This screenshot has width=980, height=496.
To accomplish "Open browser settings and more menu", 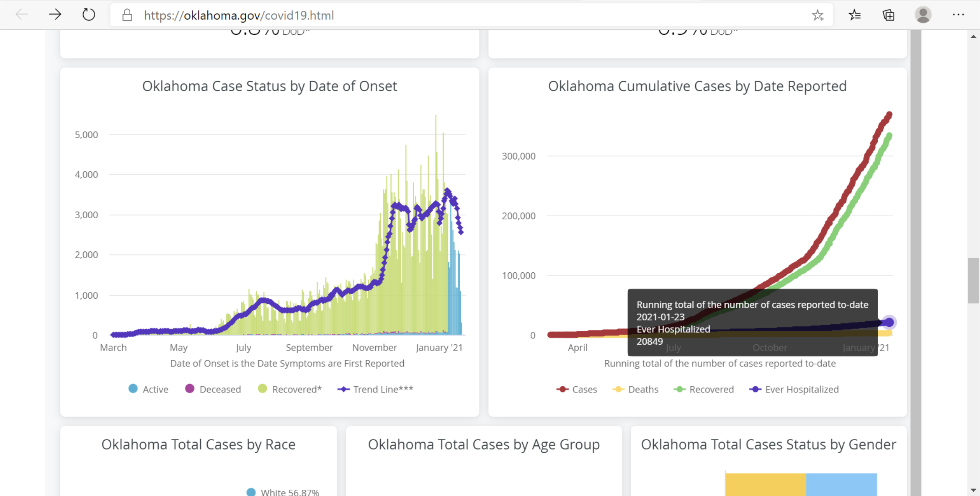I will (958, 15).
